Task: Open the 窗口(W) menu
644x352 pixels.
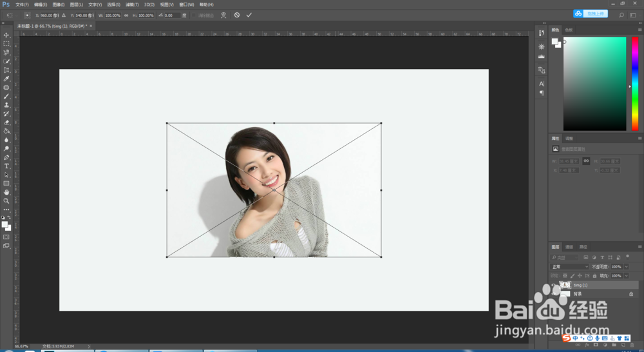Action: point(187,5)
